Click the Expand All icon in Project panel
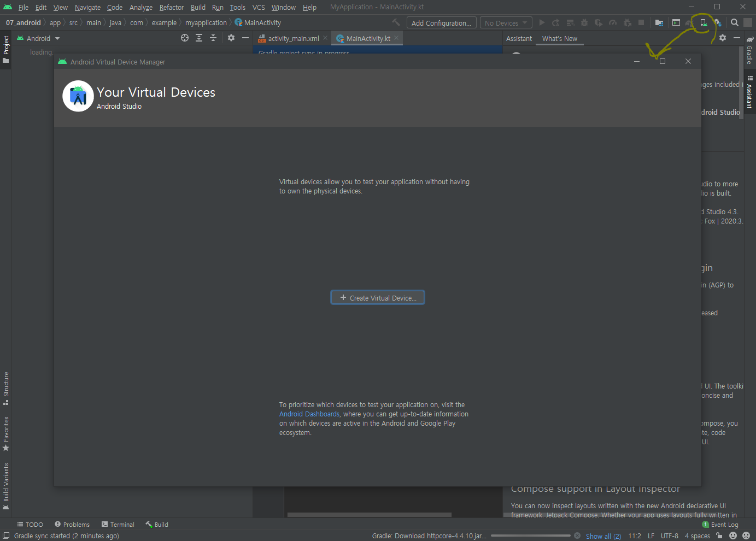The width and height of the screenshot is (756, 541). point(199,38)
